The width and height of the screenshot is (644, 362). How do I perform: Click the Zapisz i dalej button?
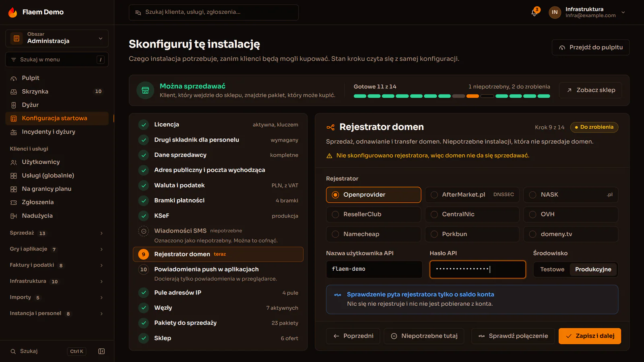pyautogui.click(x=590, y=336)
